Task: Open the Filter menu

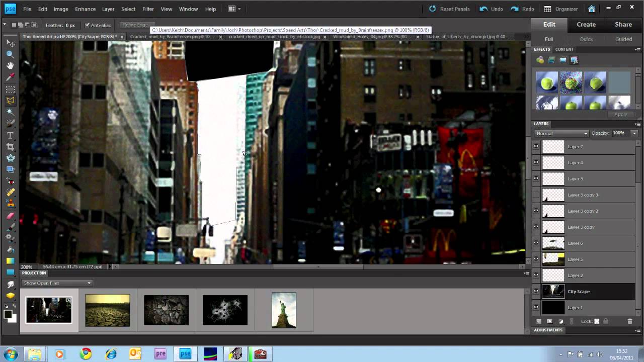Action: [x=148, y=9]
